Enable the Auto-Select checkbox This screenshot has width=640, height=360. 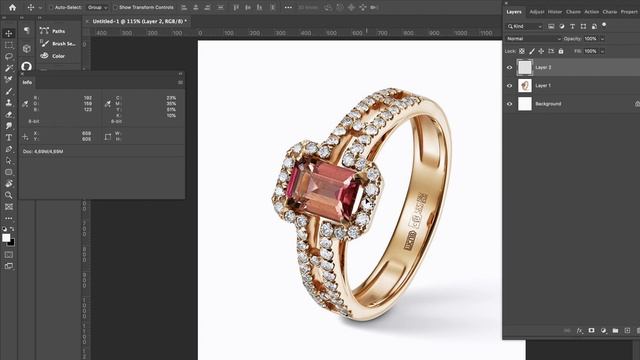[51, 7]
